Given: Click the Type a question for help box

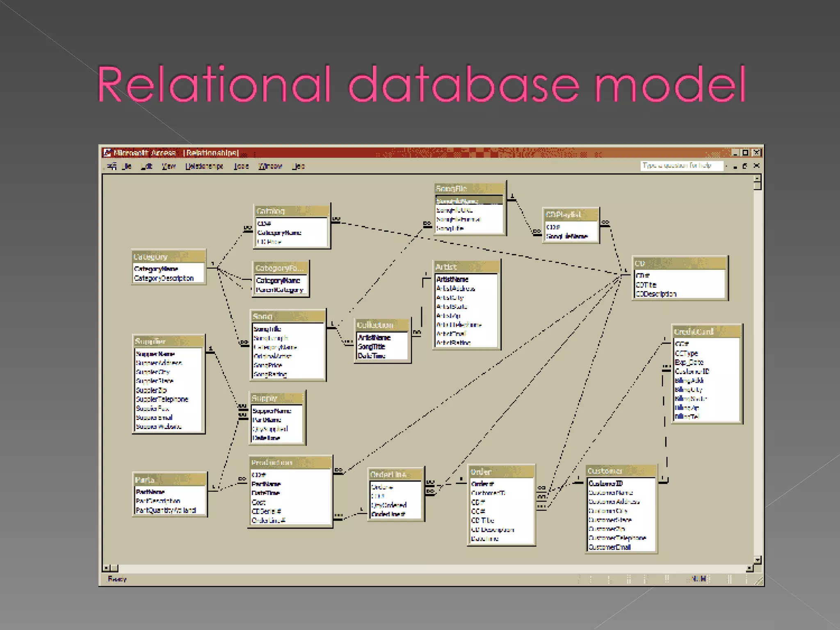Looking at the screenshot, I should coord(681,166).
